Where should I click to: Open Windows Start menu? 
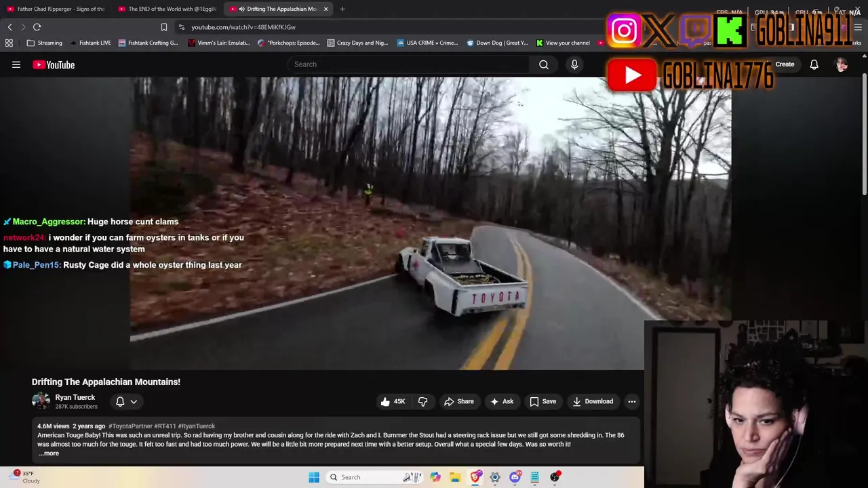(x=314, y=477)
